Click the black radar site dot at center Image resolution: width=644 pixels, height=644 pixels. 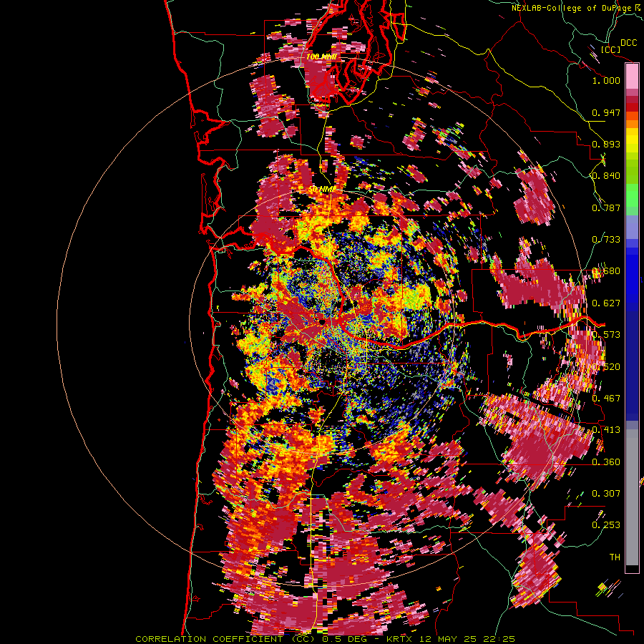[323, 323]
